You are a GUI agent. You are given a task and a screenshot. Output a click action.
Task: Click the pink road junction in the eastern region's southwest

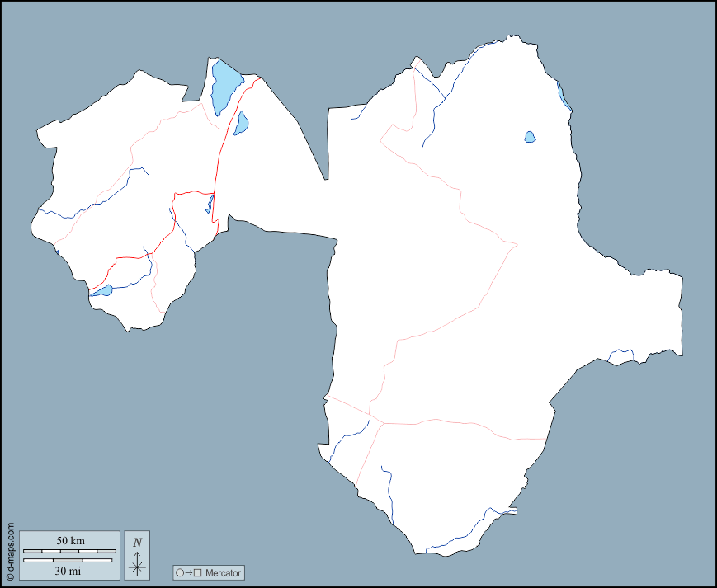point(384,423)
